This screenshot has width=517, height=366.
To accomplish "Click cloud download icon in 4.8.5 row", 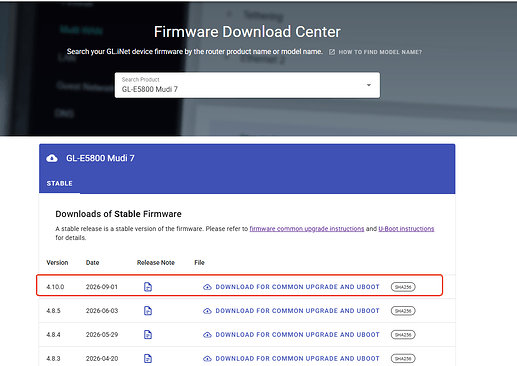I will click(x=207, y=311).
